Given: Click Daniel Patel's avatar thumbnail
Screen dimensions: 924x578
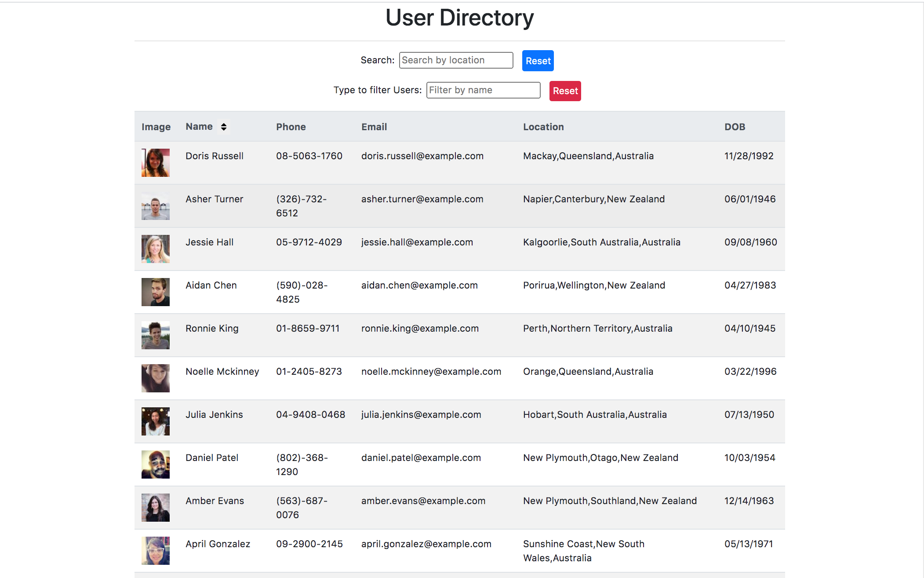Looking at the screenshot, I should pyautogui.click(x=155, y=464).
